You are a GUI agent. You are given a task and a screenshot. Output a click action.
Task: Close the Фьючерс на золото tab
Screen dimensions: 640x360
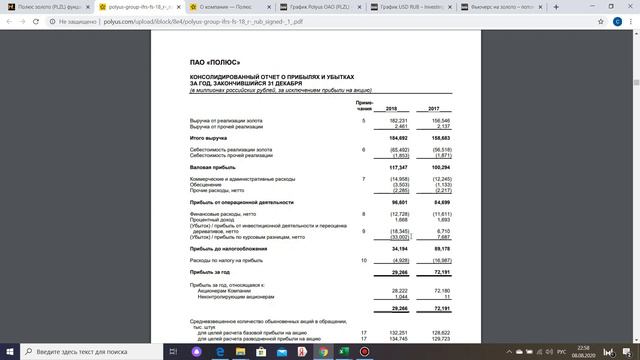click(540, 7)
